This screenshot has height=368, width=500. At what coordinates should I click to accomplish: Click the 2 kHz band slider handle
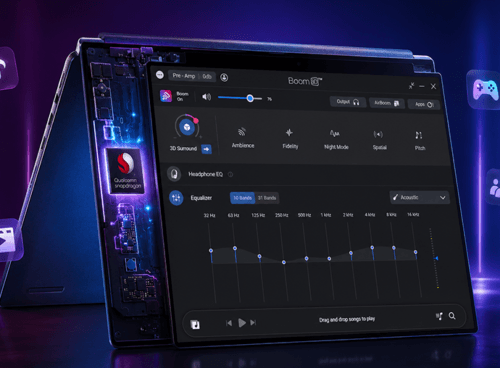pos(351,253)
